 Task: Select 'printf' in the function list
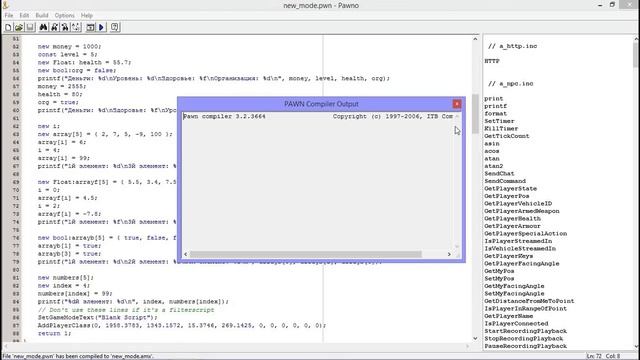click(x=496, y=106)
